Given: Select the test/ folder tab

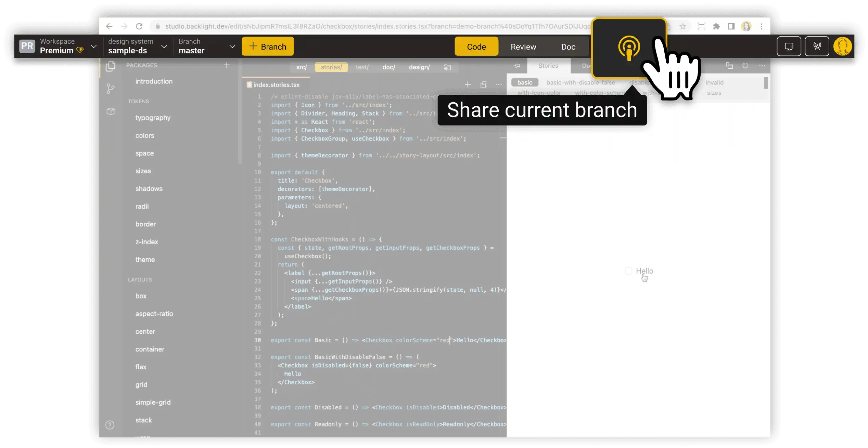Looking at the screenshot, I should click(x=362, y=67).
